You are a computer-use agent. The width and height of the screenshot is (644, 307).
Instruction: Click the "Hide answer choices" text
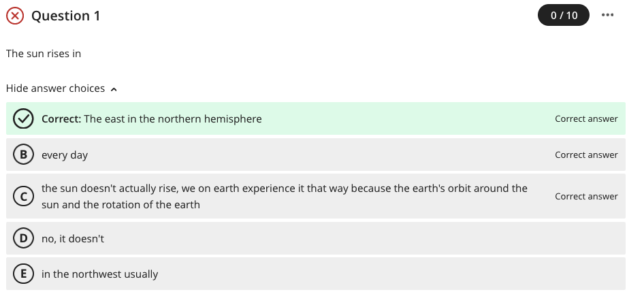coord(55,88)
